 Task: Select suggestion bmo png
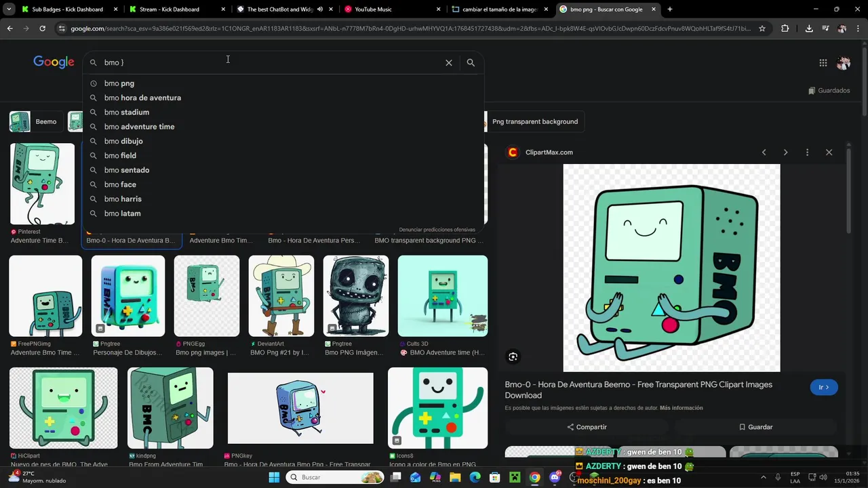click(283, 83)
